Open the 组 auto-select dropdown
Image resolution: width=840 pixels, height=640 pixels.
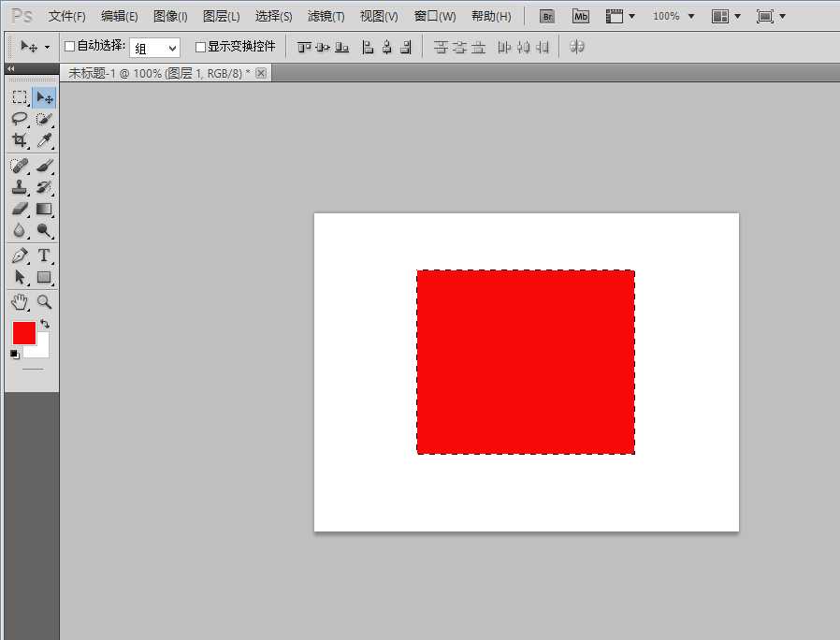tap(154, 48)
